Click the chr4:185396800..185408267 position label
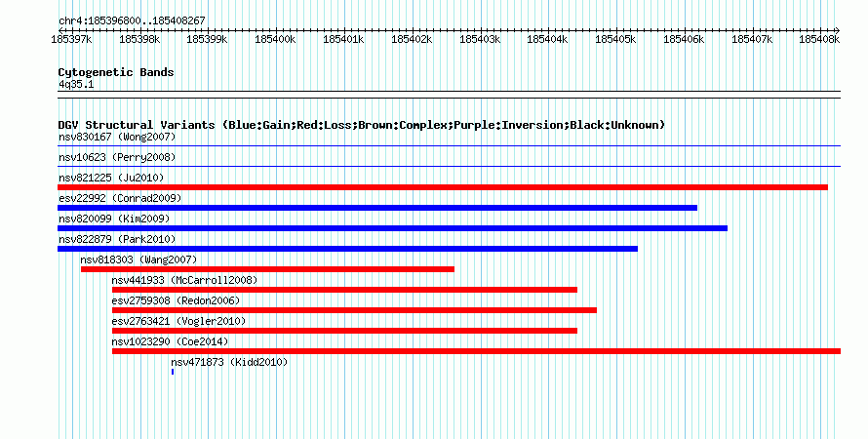Image resolution: width=868 pixels, height=439 pixels. tap(132, 20)
